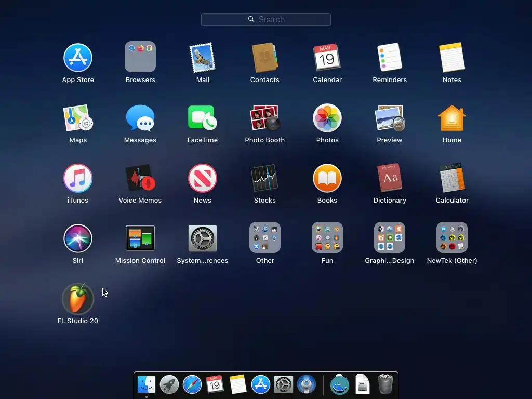Open App Store from the Dock
532x399 pixels.
(x=261, y=385)
